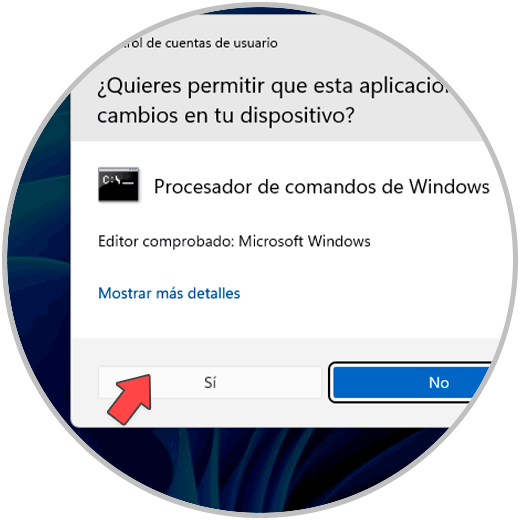The width and height of the screenshot is (520, 520).
Task: Click the red arrow pointing at Sí
Action: 130,399
